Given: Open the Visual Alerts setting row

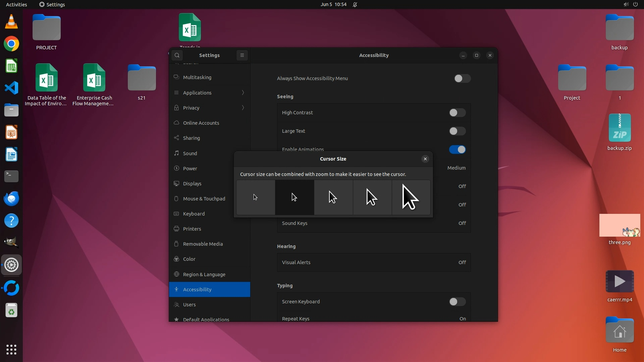Looking at the screenshot, I should 374,262.
